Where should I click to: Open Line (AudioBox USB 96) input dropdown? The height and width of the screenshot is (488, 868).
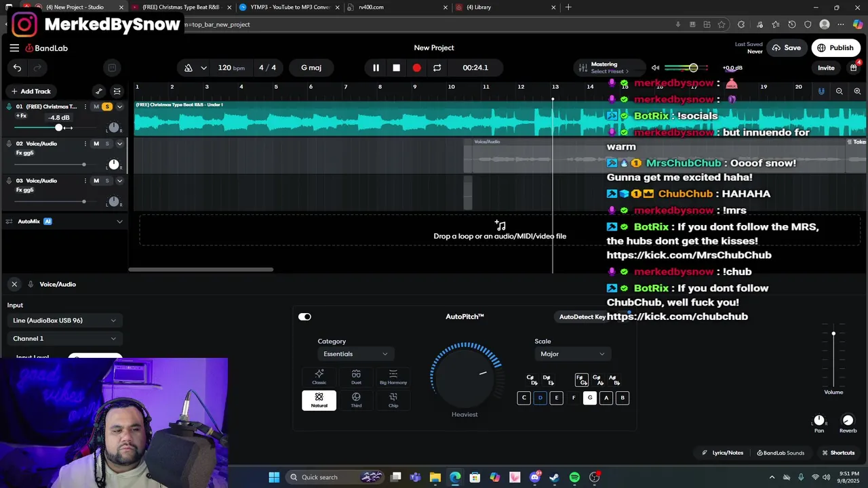64,321
